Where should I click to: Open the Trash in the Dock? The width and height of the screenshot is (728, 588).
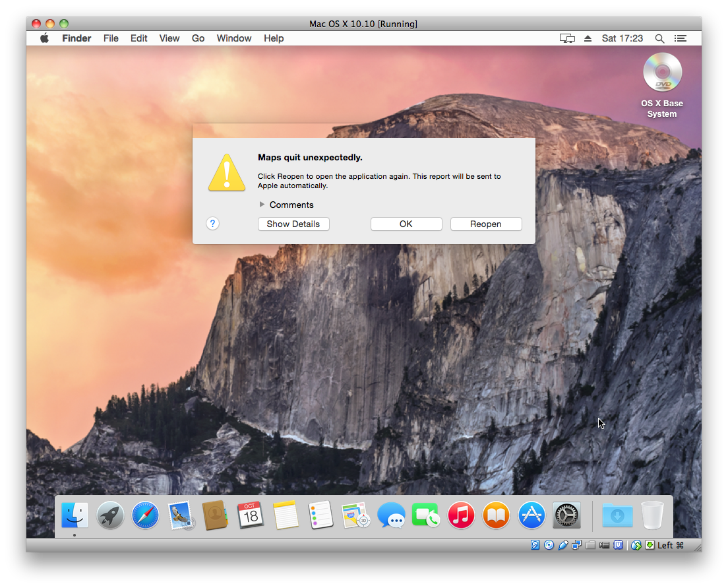pyautogui.click(x=652, y=515)
